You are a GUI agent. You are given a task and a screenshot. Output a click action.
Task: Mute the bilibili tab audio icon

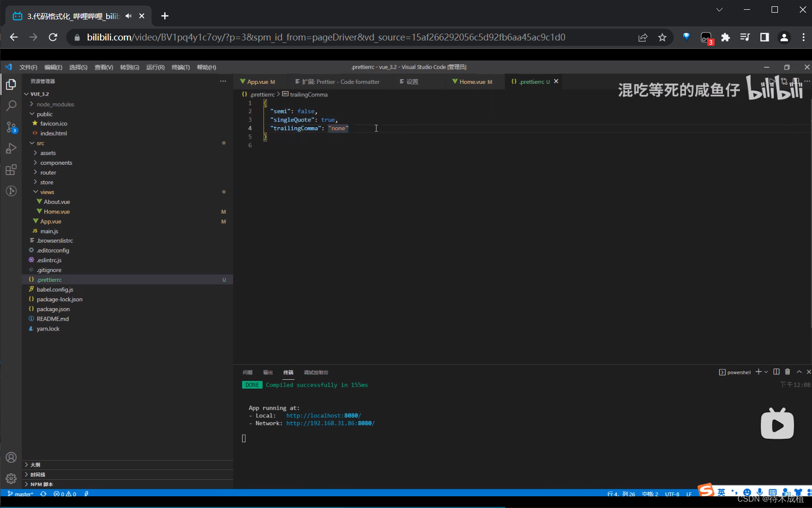click(128, 16)
